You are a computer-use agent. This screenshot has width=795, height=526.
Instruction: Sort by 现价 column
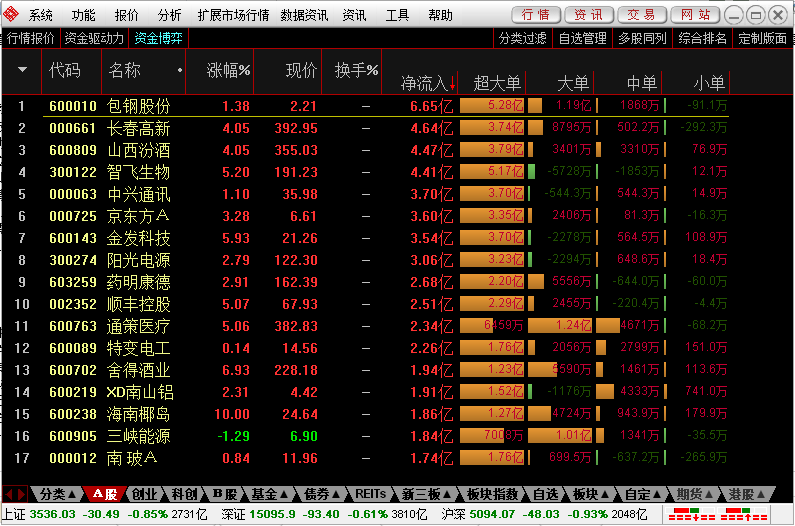pyautogui.click(x=301, y=71)
